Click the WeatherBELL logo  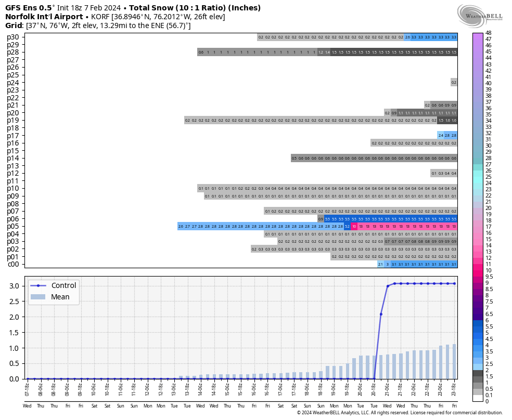point(480,17)
